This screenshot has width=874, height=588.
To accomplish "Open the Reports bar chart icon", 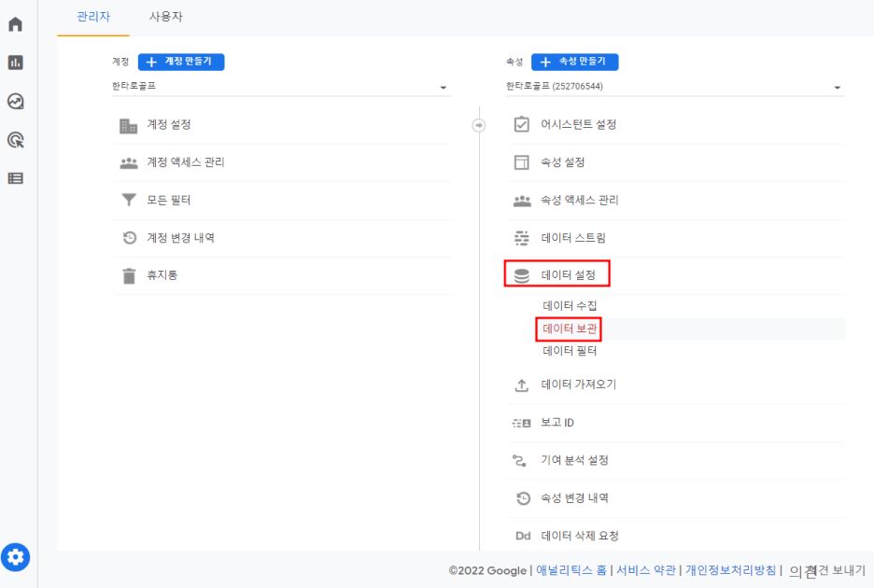I will [16, 63].
